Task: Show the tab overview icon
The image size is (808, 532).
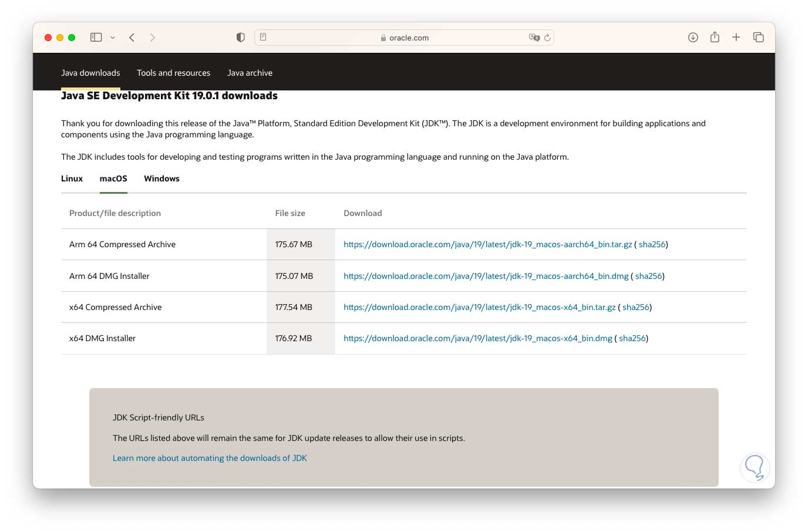Action: tap(758, 38)
